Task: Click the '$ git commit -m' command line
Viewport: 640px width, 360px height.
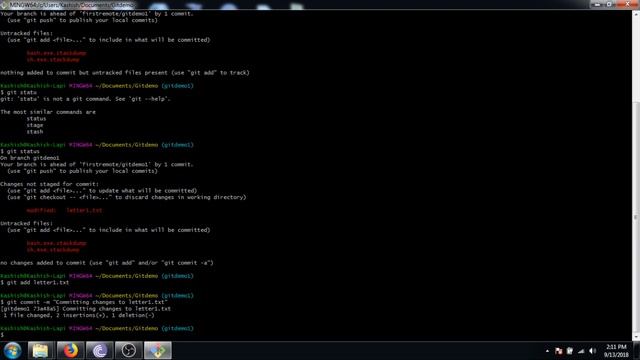Action: click(x=84, y=302)
